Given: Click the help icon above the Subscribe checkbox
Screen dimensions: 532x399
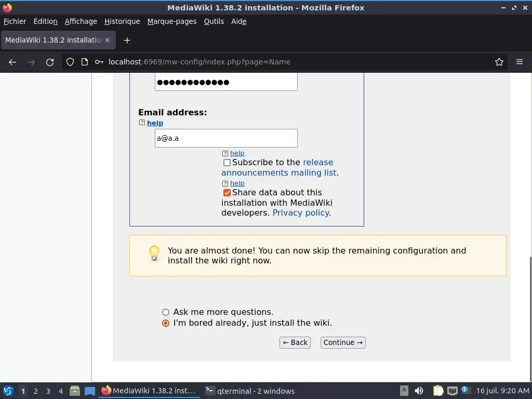Looking at the screenshot, I should click(225, 153).
